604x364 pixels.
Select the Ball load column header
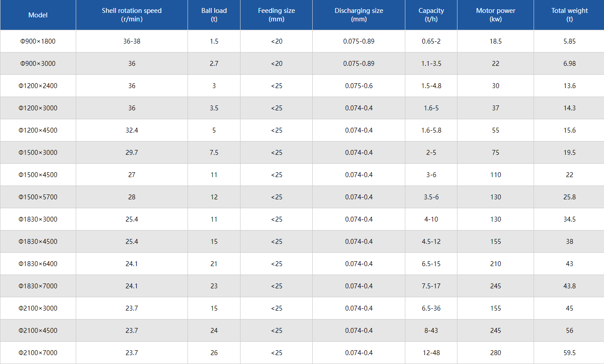pyautogui.click(x=214, y=15)
